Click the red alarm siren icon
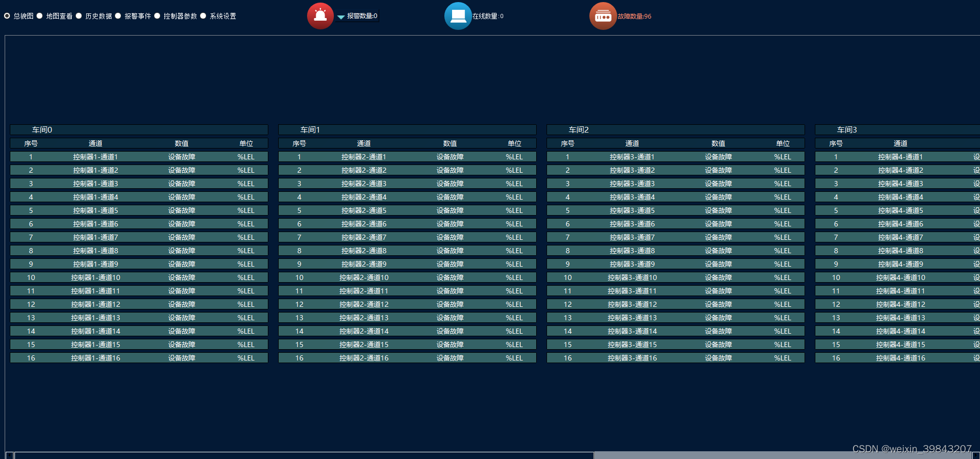Viewport: 980px width, 459px height. click(320, 16)
